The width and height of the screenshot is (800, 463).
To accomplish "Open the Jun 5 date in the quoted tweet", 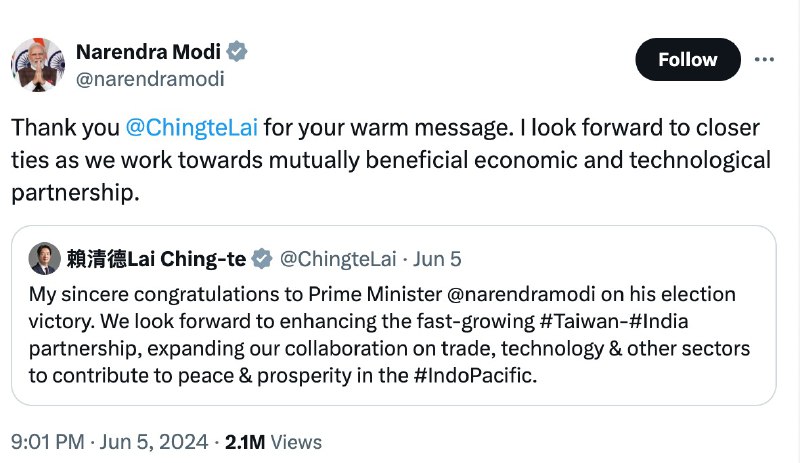I will pyautogui.click(x=437, y=259).
